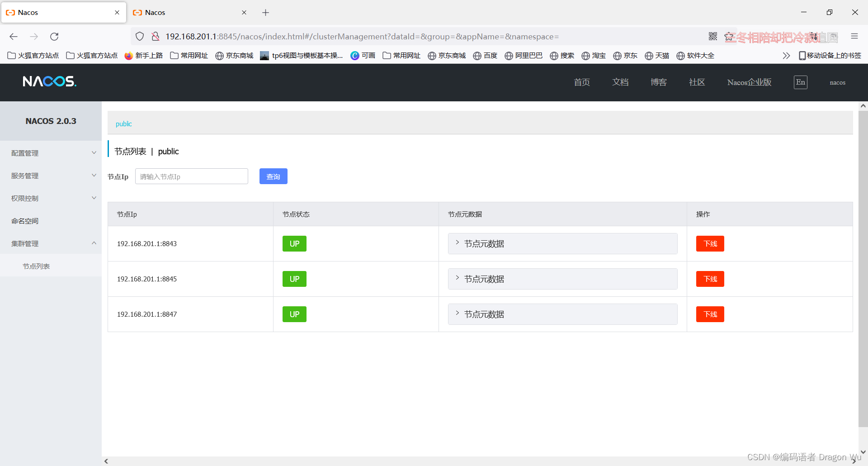Collapse the sidebar with the bottom-left chevron
This screenshot has width=868, height=466.
click(x=106, y=461)
